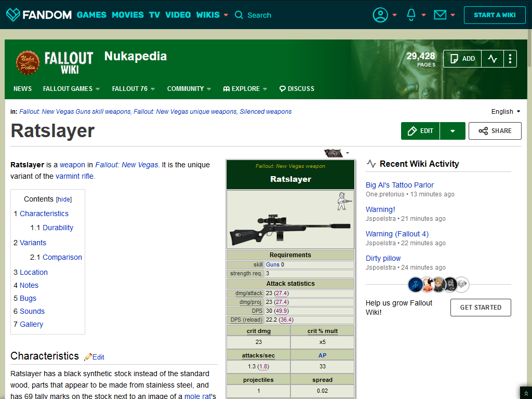
Task: Click the START A WIKI button
Action: pos(495,15)
